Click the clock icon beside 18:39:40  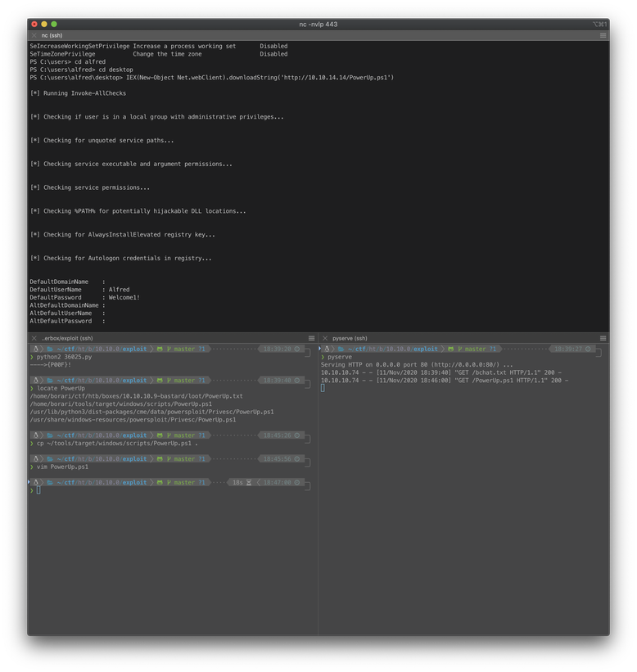[296, 380]
